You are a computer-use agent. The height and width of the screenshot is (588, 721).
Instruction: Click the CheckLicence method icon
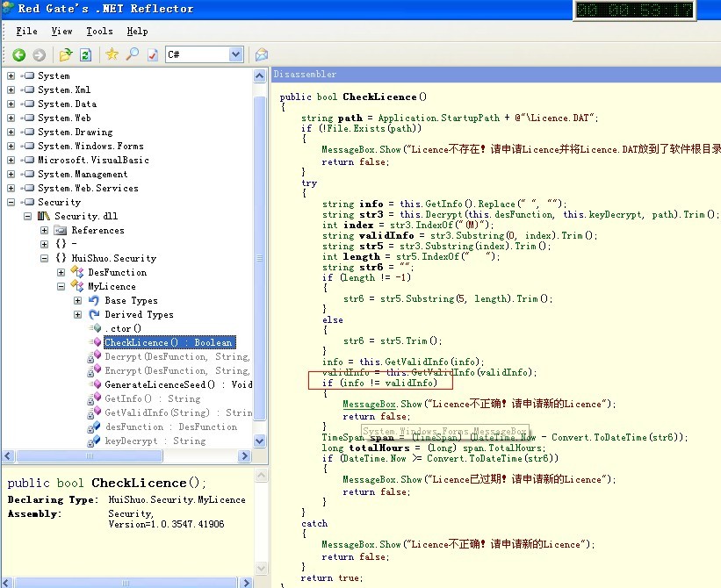click(x=95, y=342)
